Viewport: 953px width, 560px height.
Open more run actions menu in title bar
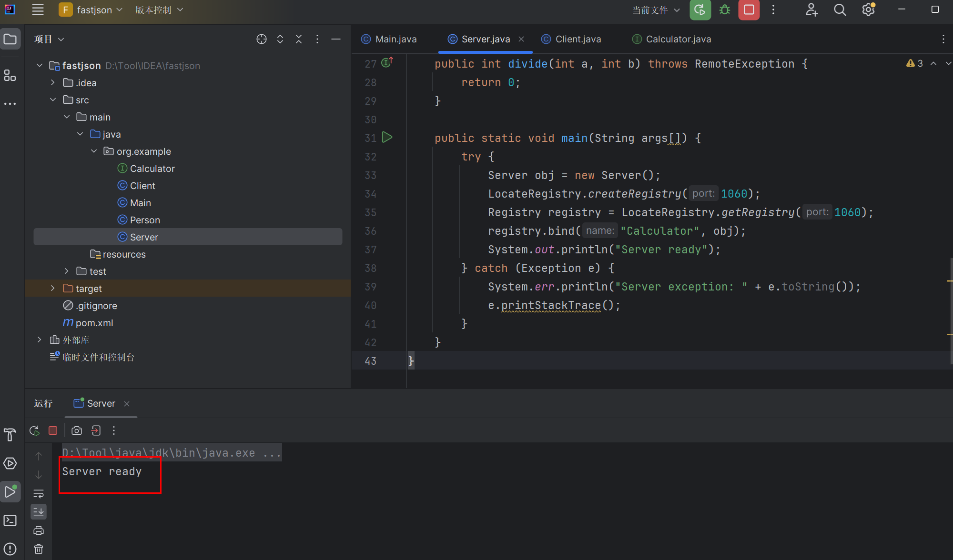[773, 10]
